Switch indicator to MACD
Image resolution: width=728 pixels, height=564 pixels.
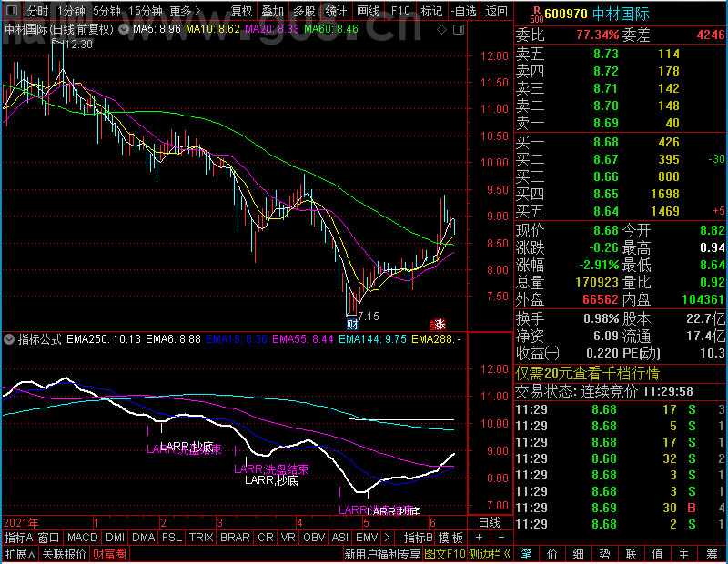(82, 538)
